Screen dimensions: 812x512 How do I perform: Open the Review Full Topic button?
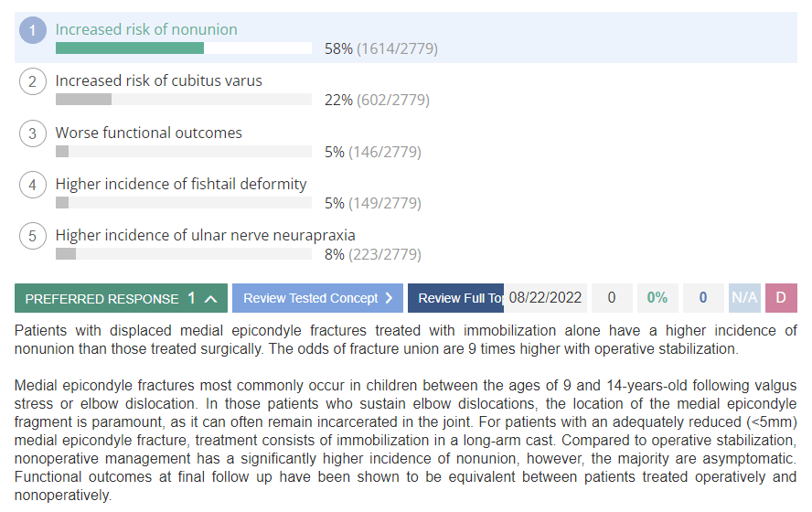click(455, 298)
